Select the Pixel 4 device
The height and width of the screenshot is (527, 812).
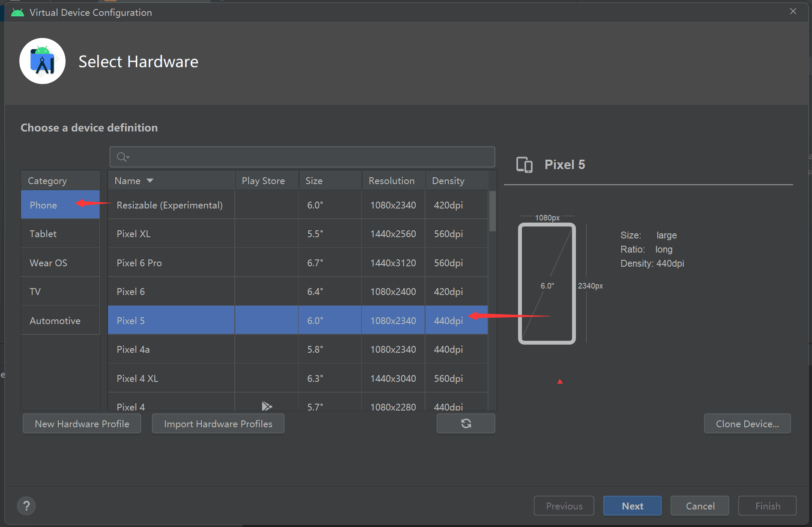(x=298, y=402)
